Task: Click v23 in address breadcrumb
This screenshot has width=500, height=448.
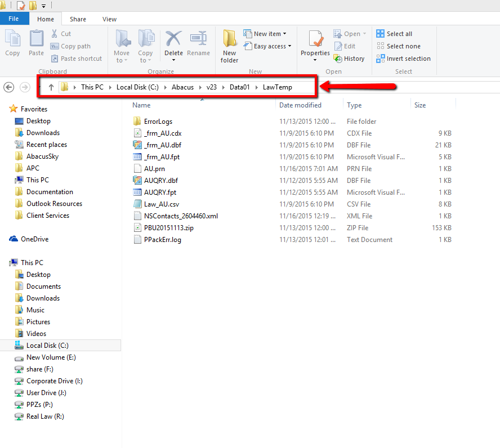Action: 211,87
